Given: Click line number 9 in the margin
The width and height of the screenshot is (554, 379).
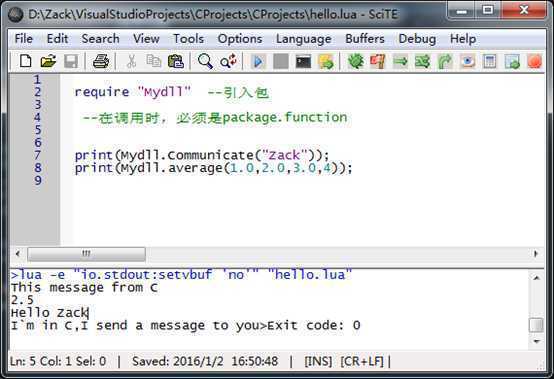Looking at the screenshot, I should coord(37,180).
